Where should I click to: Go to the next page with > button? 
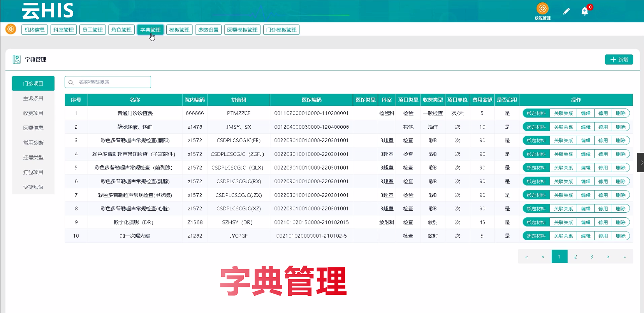[608, 257]
